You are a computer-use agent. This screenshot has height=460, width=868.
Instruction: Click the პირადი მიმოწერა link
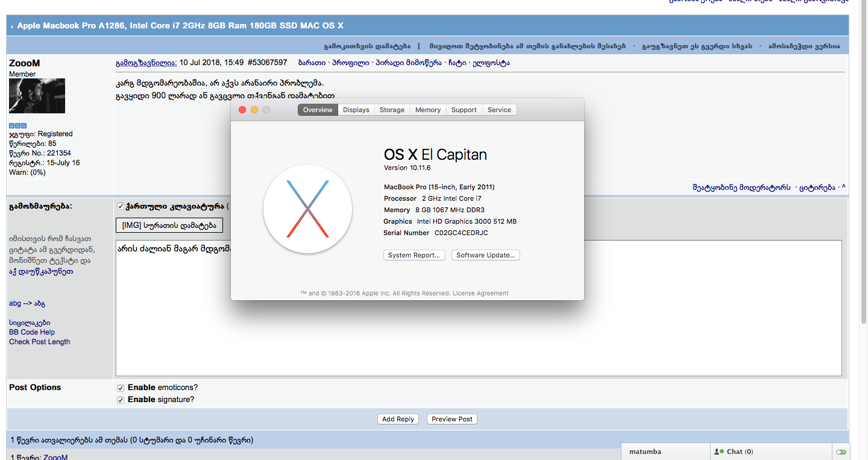(x=408, y=63)
